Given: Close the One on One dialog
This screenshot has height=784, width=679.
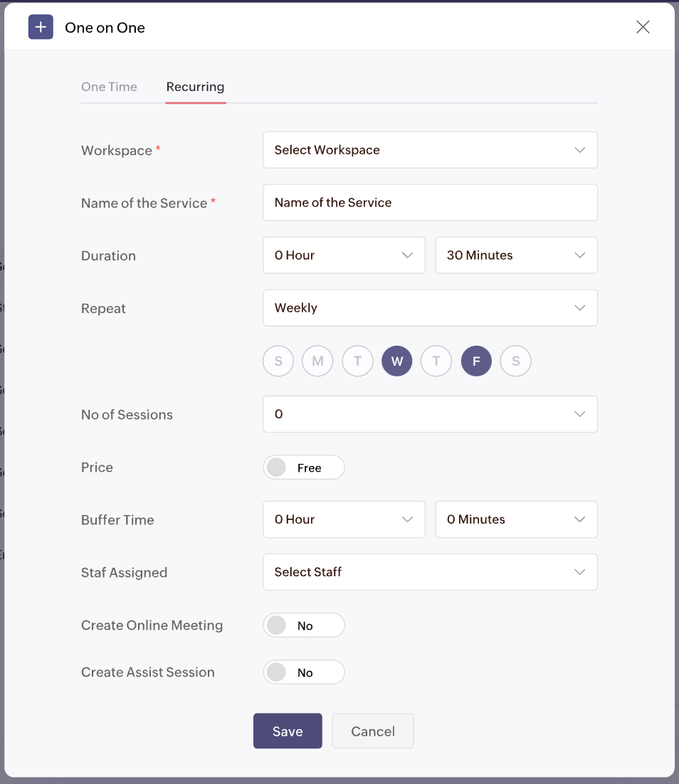Looking at the screenshot, I should [643, 27].
